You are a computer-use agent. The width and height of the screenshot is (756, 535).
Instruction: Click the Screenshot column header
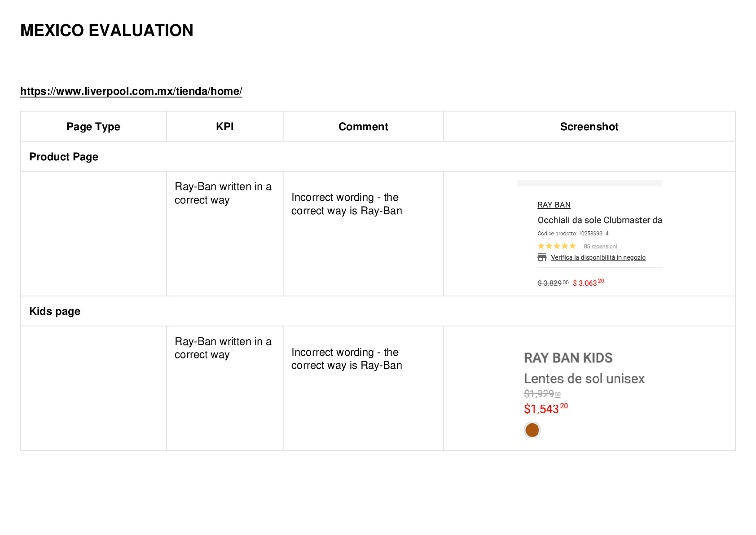(x=589, y=127)
